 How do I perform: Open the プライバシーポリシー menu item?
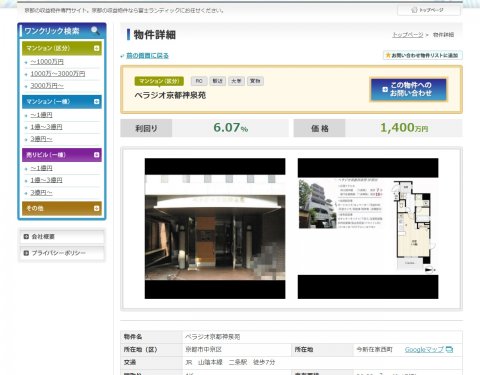(x=62, y=253)
